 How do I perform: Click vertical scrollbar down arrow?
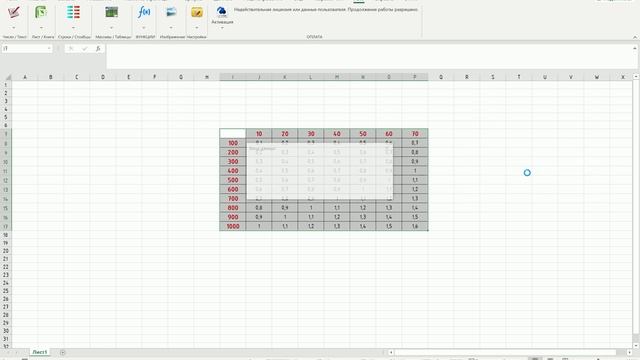(x=636, y=346)
